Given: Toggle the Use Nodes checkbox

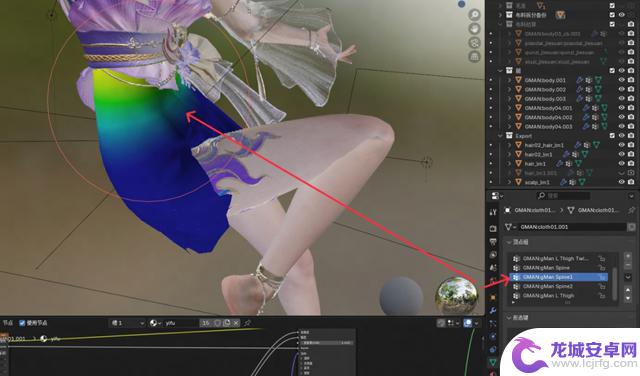Looking at the screenshot, I should [x=22, y=323].
